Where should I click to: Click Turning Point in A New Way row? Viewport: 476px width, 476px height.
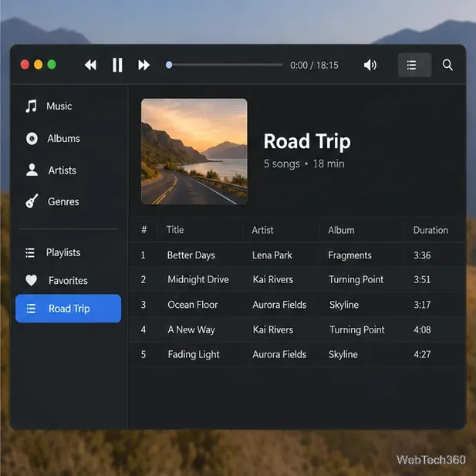tap(357, 329)
